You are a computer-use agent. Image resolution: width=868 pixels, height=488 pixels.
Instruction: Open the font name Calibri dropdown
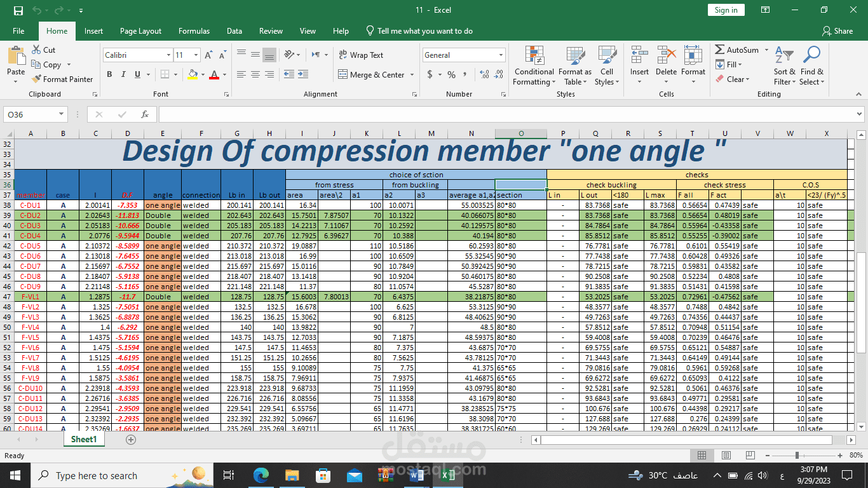point(168,55)
